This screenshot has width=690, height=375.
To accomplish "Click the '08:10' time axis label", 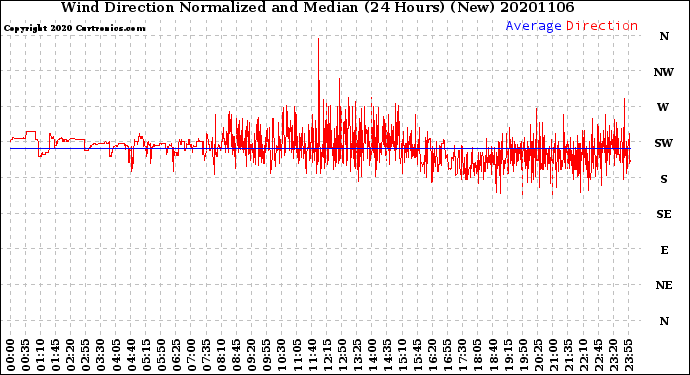I will coord(221,355).
